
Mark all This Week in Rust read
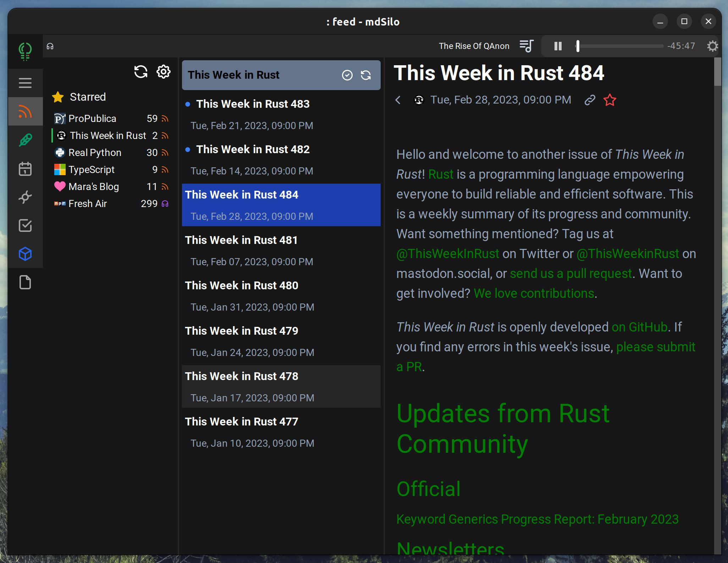[x=347, y=75]
